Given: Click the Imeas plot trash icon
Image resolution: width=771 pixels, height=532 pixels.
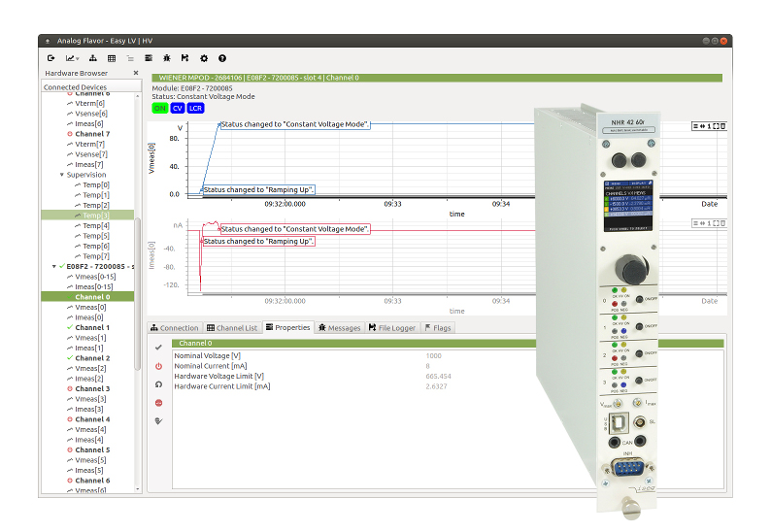Looking at the screenshot, I should coord(722,223).
